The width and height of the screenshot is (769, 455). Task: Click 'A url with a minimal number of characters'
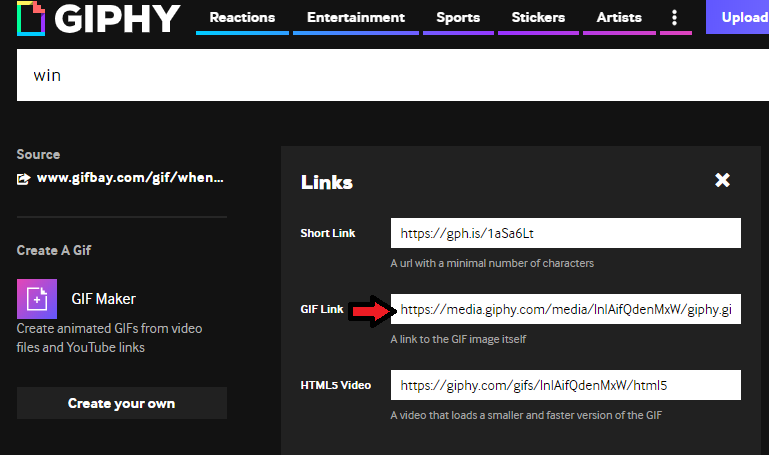(492, 263)
